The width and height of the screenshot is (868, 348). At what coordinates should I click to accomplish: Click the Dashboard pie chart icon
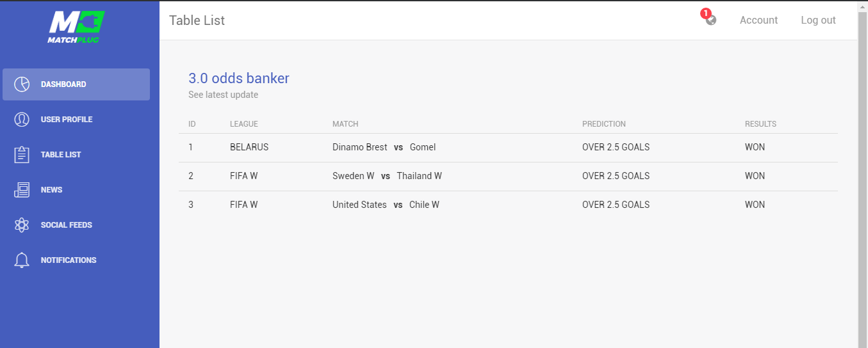(x=22, y=84)
